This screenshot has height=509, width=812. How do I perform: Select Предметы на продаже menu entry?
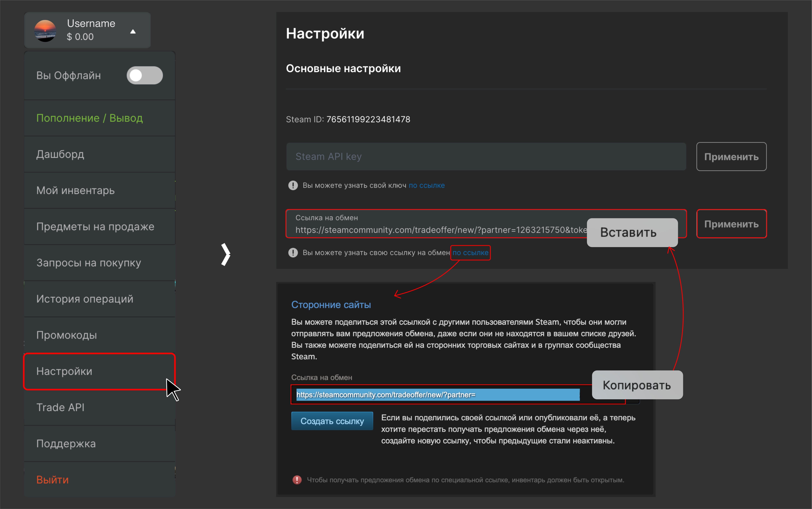pos(95,226)
